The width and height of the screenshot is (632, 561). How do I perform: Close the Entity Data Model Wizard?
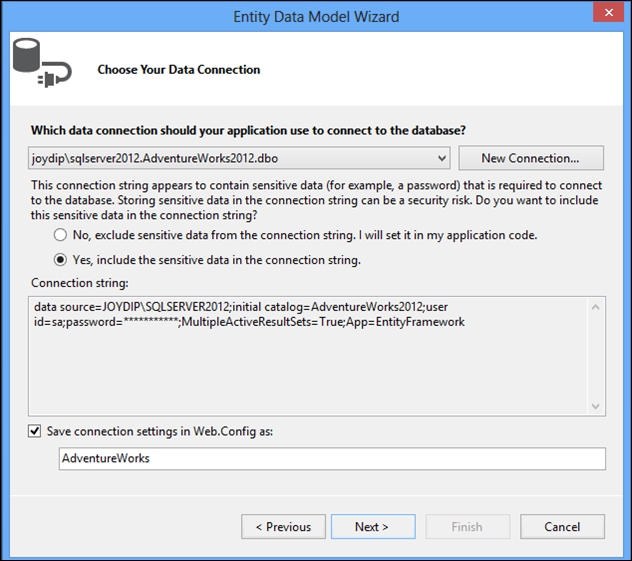click(609, 12)
